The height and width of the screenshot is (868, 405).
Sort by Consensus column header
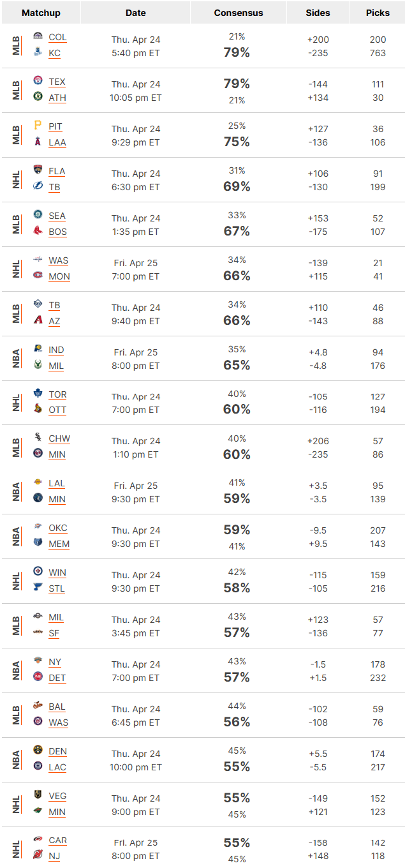238,13
